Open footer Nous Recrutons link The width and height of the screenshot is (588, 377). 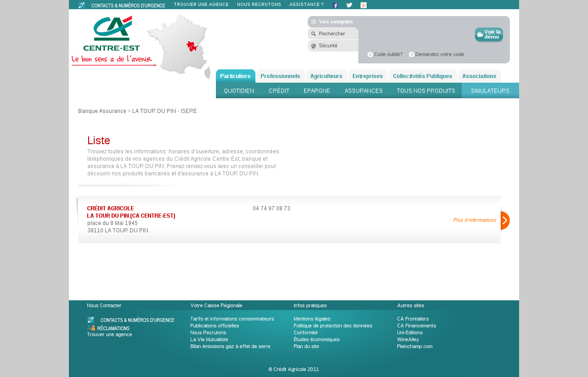pos(208,332)
